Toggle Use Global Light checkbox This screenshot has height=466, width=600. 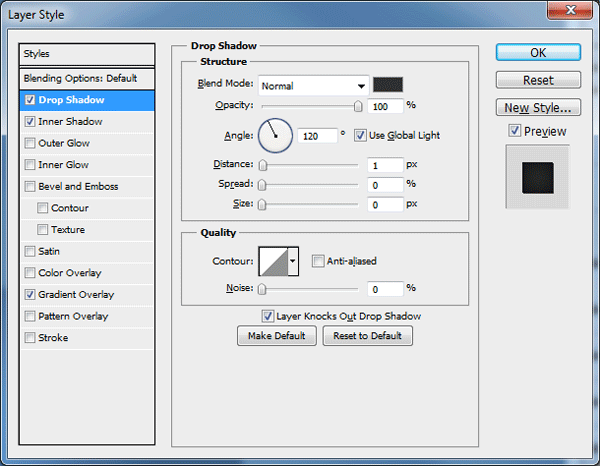pyautogui.click(x=360, y=135)
